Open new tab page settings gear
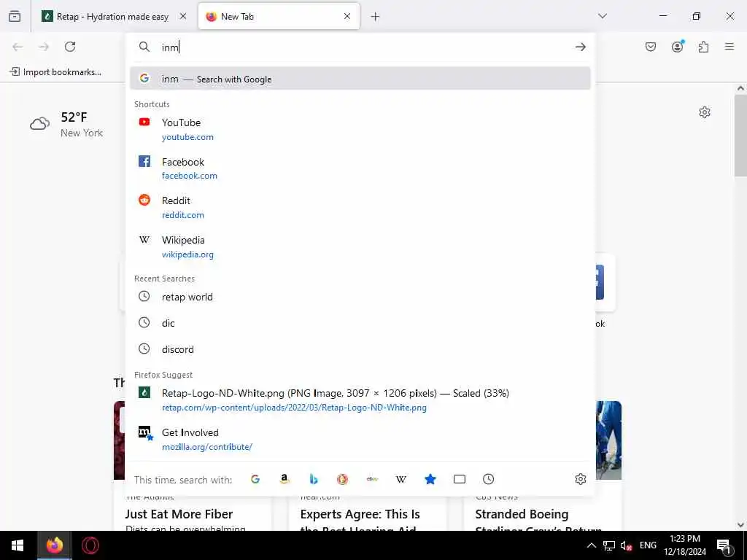 (705, 112)
